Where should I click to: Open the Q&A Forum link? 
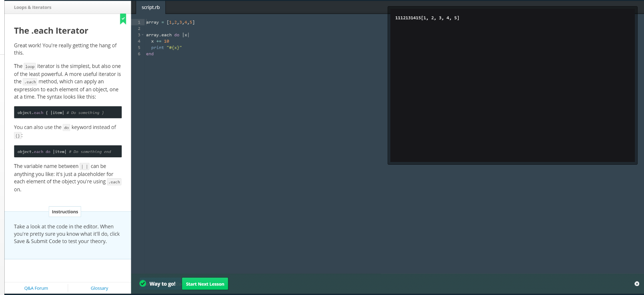click(x=36, y=288)
